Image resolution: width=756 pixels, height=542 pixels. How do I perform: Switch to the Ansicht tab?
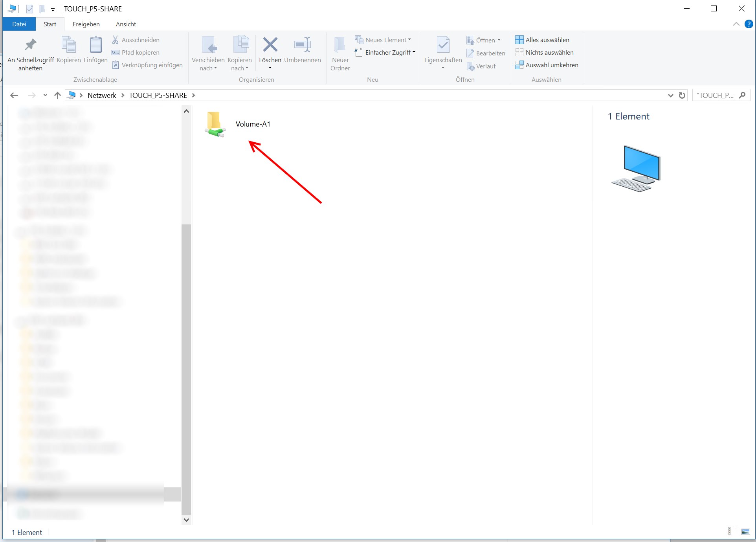[126, 24]
